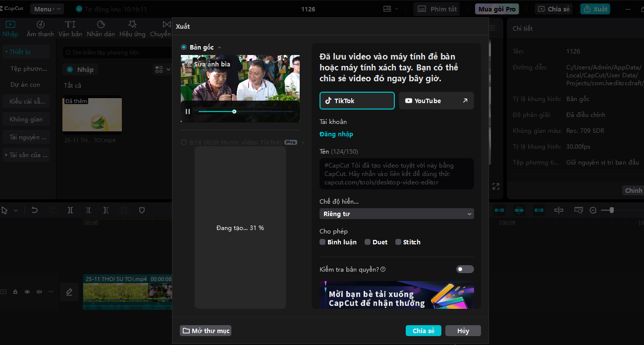
Task: Select Dự án con in sidebar
Action: point(25,85)
